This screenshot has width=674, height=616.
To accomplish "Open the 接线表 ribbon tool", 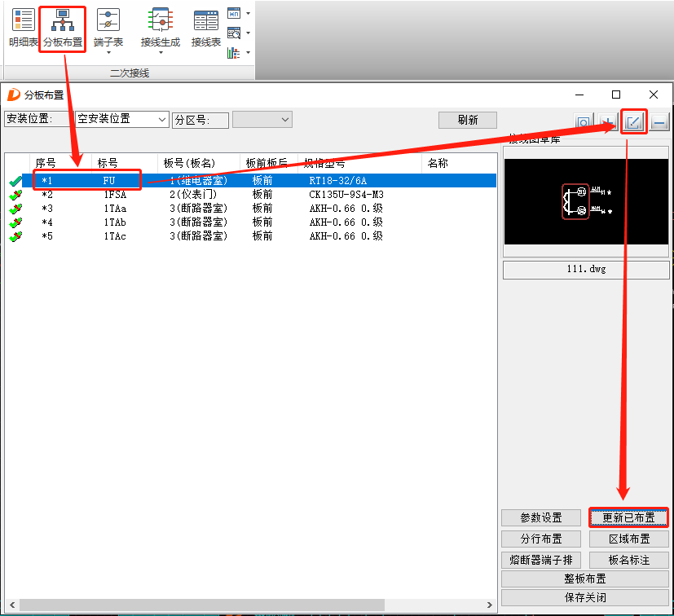I will tap(206, 29).
